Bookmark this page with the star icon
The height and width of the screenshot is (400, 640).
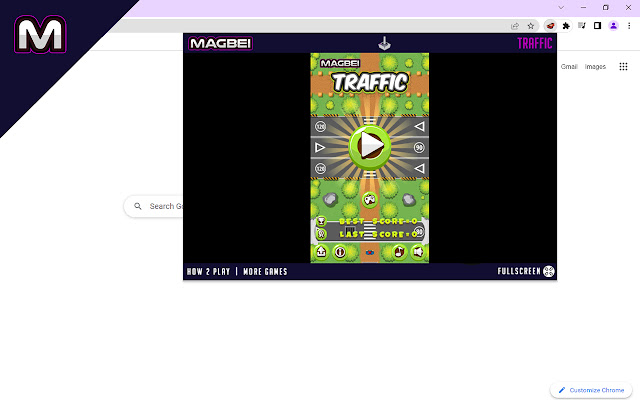[531, 26]
